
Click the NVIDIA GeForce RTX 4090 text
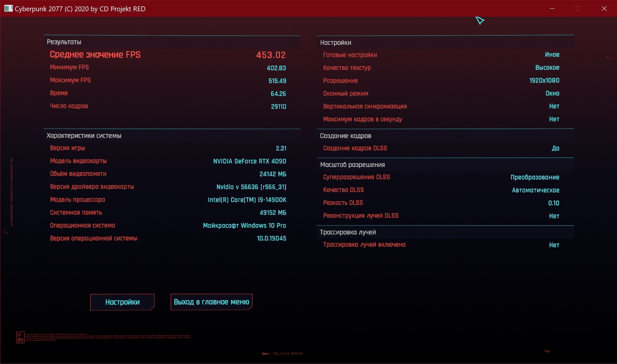(249, 161)
